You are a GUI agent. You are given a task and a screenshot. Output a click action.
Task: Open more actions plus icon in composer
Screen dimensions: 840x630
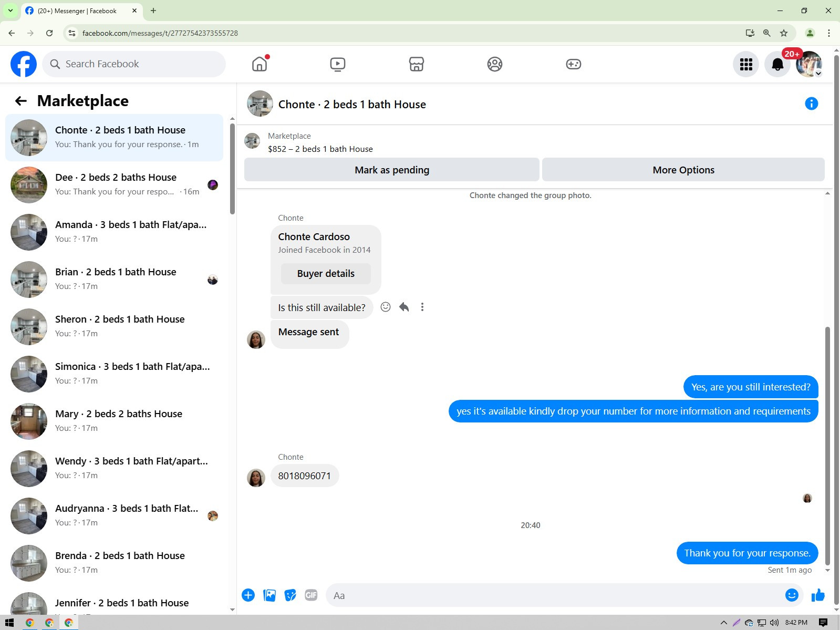(x=248, y=595)
